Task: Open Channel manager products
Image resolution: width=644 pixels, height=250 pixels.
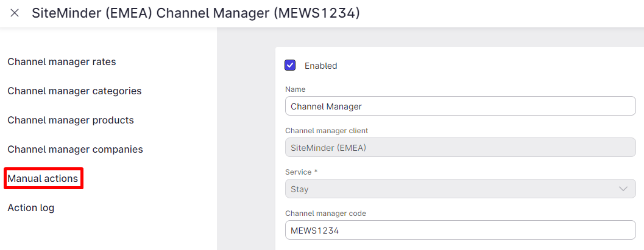Action: click(x=71, y=120)
